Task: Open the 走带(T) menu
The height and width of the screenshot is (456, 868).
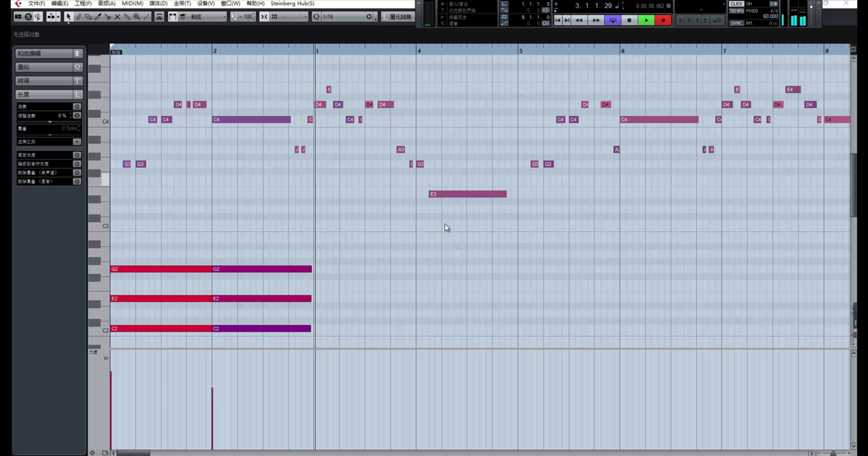Action: tap(182, 4)
